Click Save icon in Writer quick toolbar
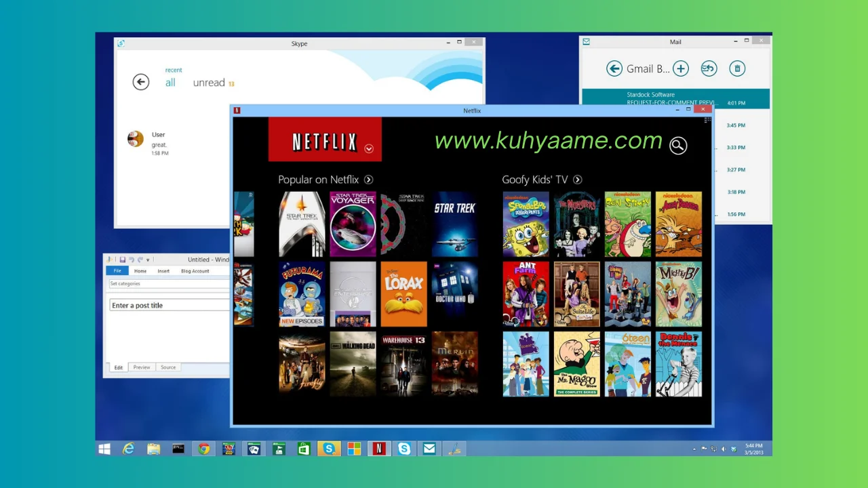 123,260
